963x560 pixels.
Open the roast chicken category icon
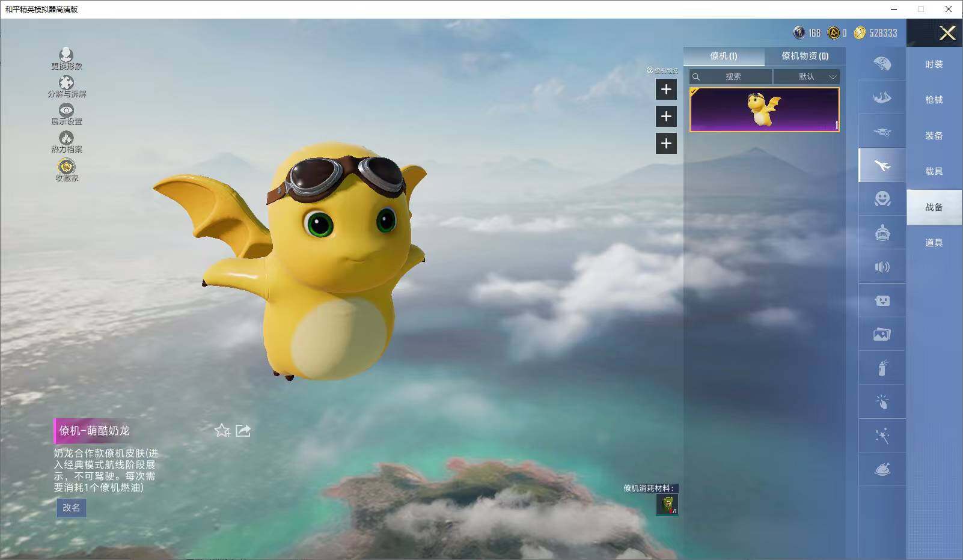point(882,469)
